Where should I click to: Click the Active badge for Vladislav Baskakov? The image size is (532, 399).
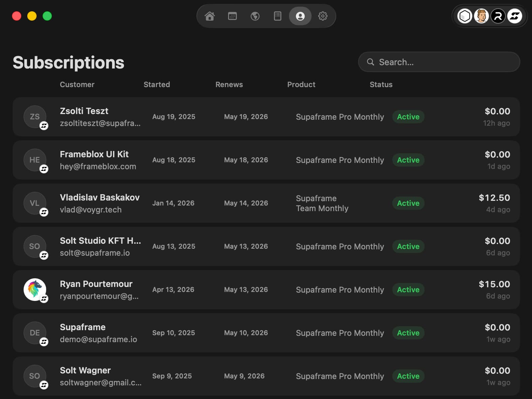408,203
